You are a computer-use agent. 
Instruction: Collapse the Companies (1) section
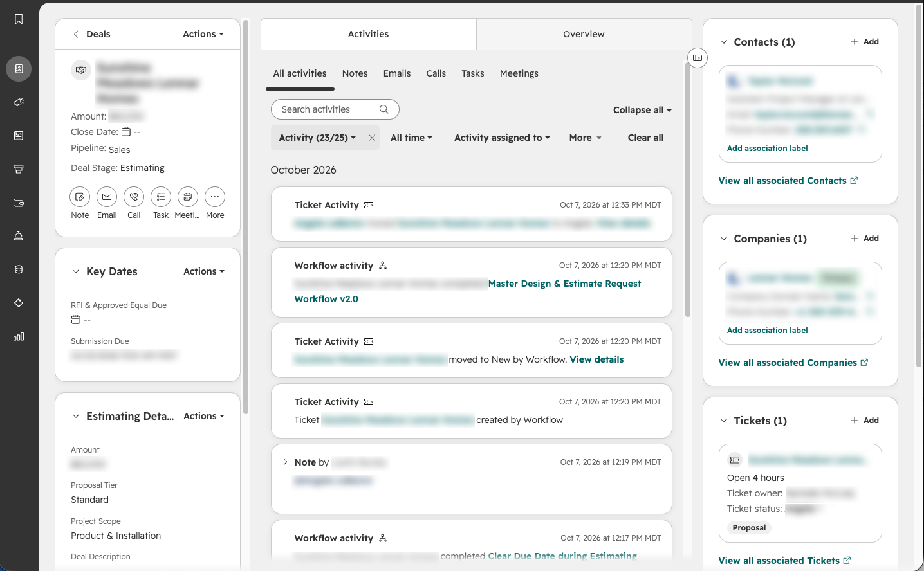coord(724,239)
